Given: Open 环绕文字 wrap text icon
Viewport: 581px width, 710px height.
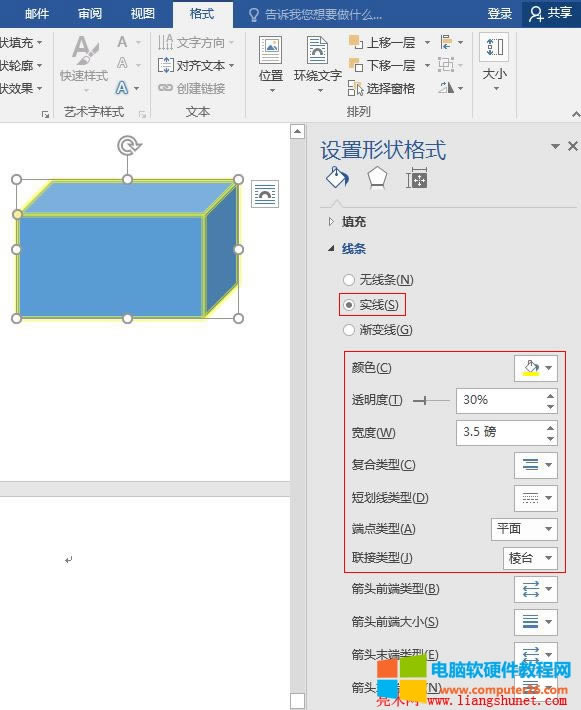Looking at the screenshot, I should pyautogui.click(x=317, y=64).
